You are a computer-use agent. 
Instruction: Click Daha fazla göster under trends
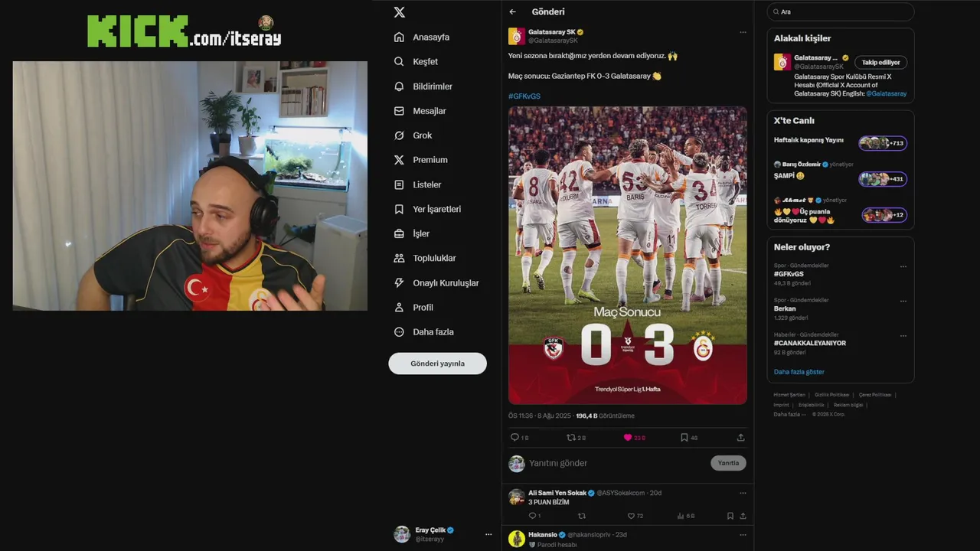coord(799,372)
